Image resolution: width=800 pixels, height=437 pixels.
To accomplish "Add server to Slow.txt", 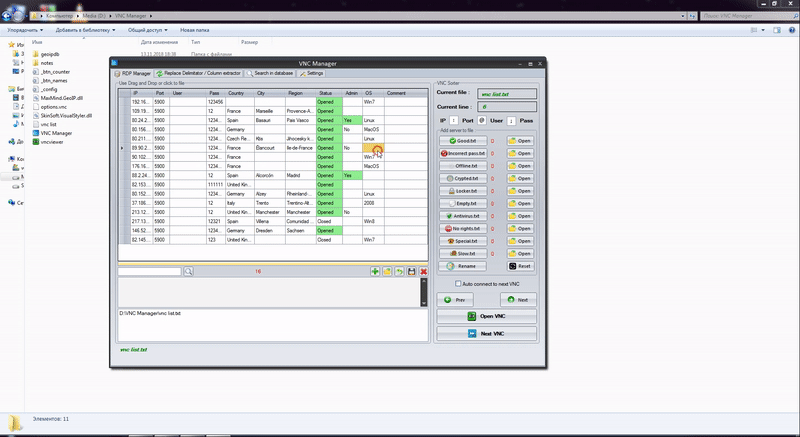I will (x=463, y=253).
